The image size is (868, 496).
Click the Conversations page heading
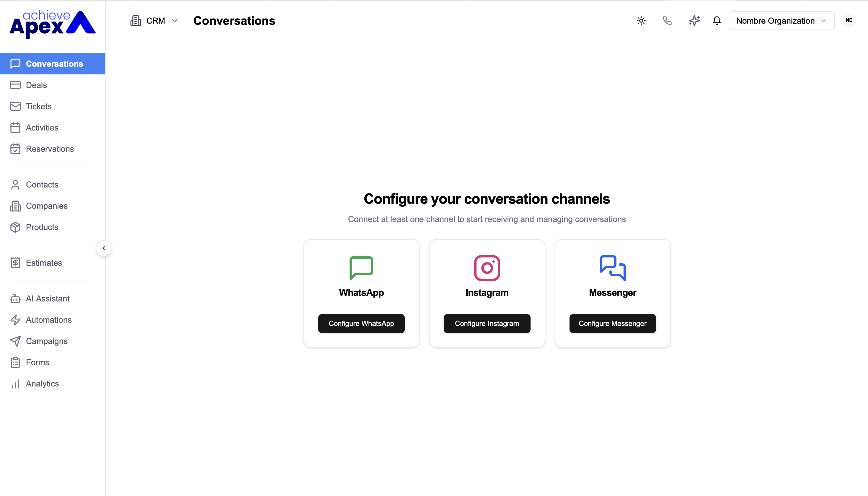[234, 21]
